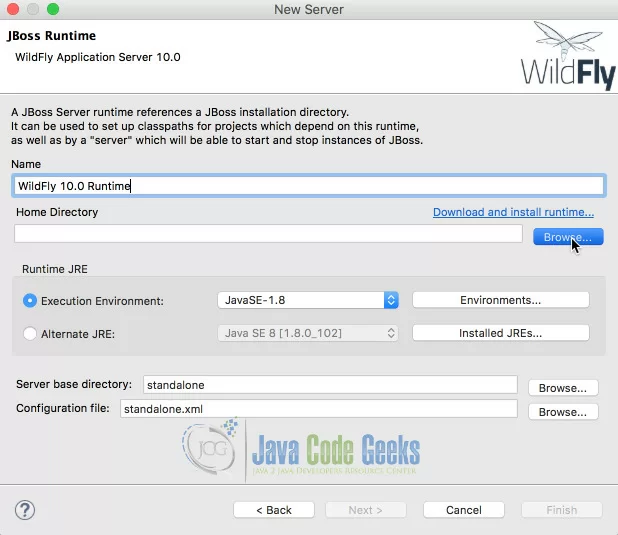
Task: Edit the Server base directory field
Action: tap(330, 385)
